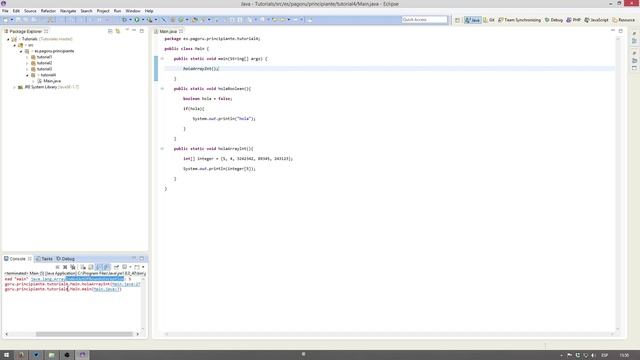The width and height of the screenshot is (640, 360).
Task: Open the Open Console dropdown arrow
Action: pos(143,267)
